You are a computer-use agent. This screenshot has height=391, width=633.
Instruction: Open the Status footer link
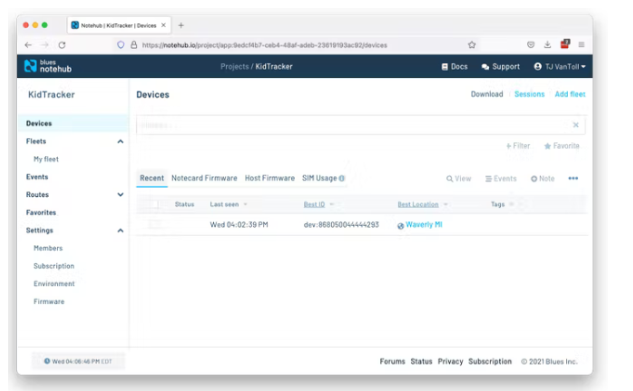pyautogui.click(x=421, y=361)
